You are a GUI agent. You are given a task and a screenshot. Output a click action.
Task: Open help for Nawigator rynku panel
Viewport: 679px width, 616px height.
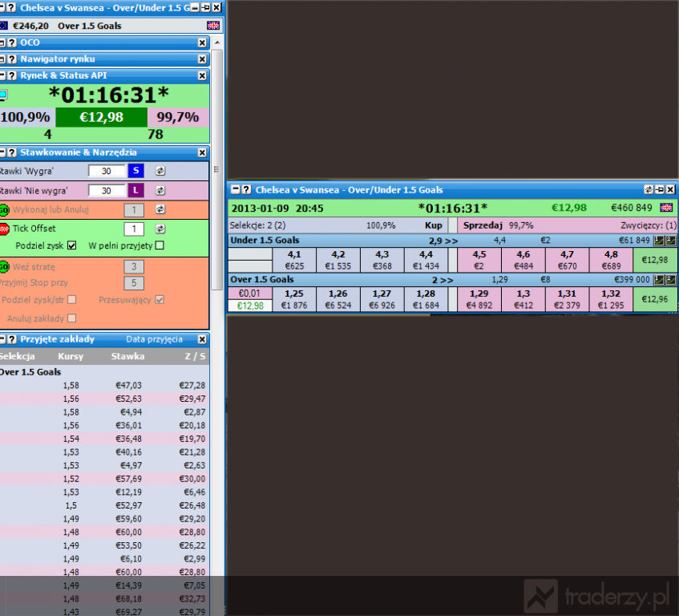coord(12,59)
